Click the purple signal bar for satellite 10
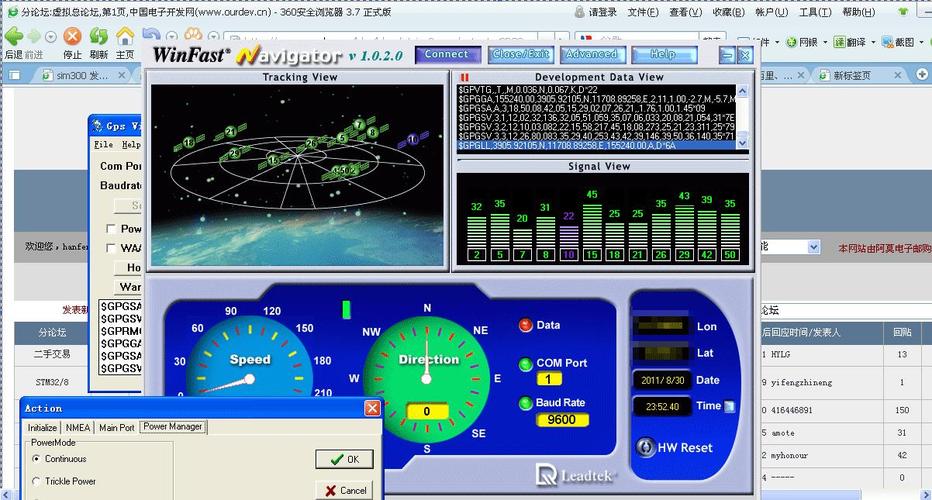Image resolution: width=932 pixels, height=500 pixels. [569, 237]
